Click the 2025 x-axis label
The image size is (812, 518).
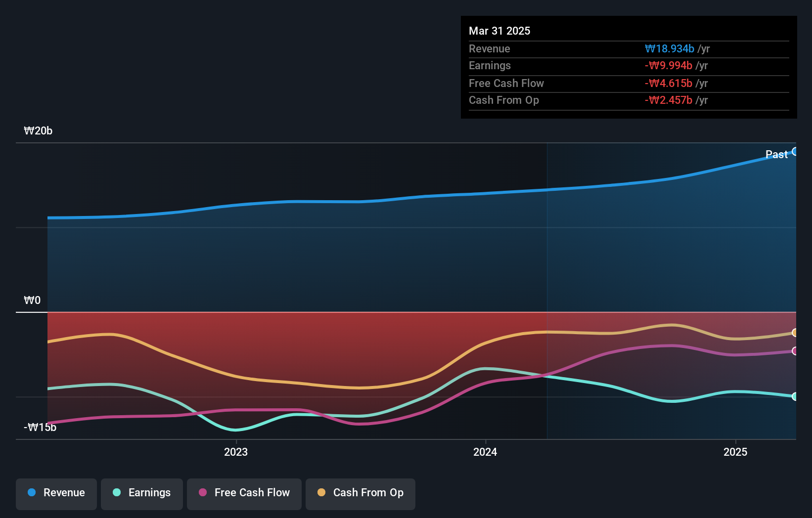(735, 452)
